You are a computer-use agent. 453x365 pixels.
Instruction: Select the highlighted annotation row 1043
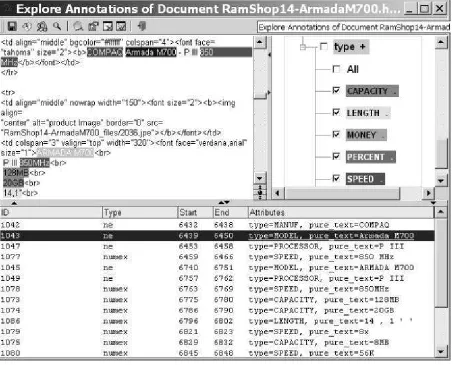[217, 236]
